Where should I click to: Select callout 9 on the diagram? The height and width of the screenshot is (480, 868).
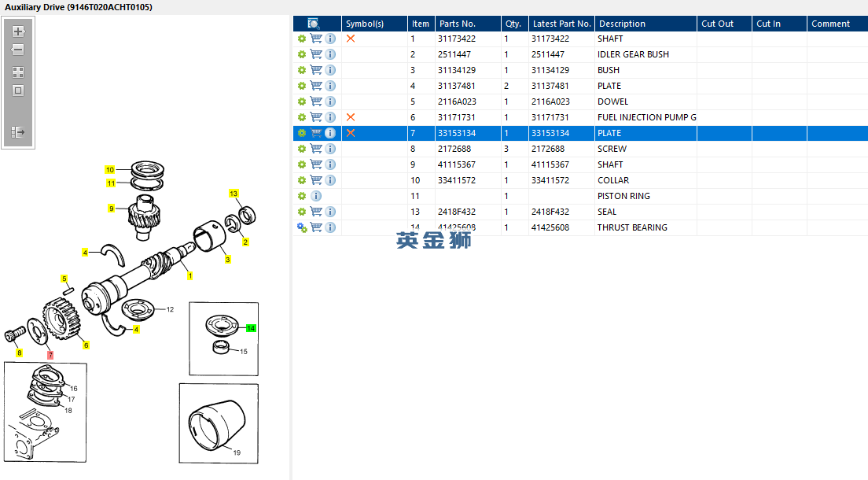click(x=112, y=209)
